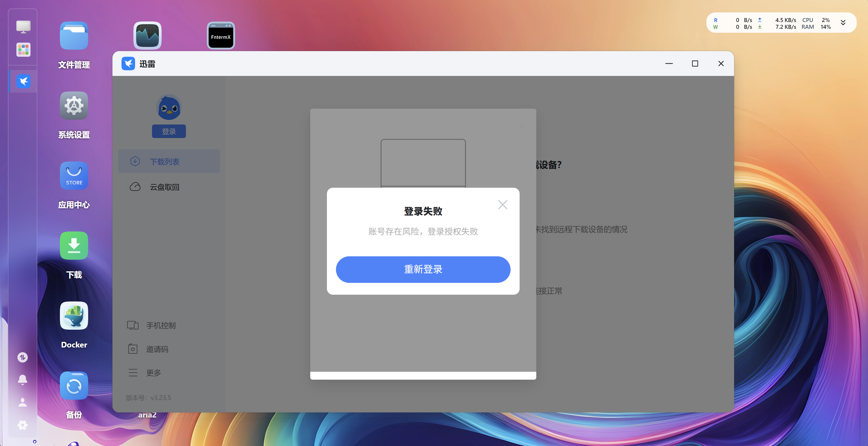Open the 系统设置 gear icon
Screen dimensions: 868x446
tap(74, 106)
